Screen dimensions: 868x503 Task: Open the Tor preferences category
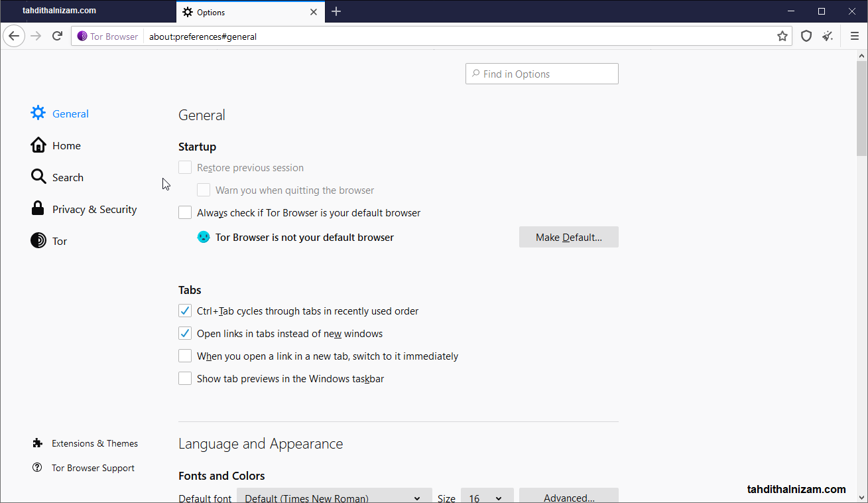(x=60, y=241)
